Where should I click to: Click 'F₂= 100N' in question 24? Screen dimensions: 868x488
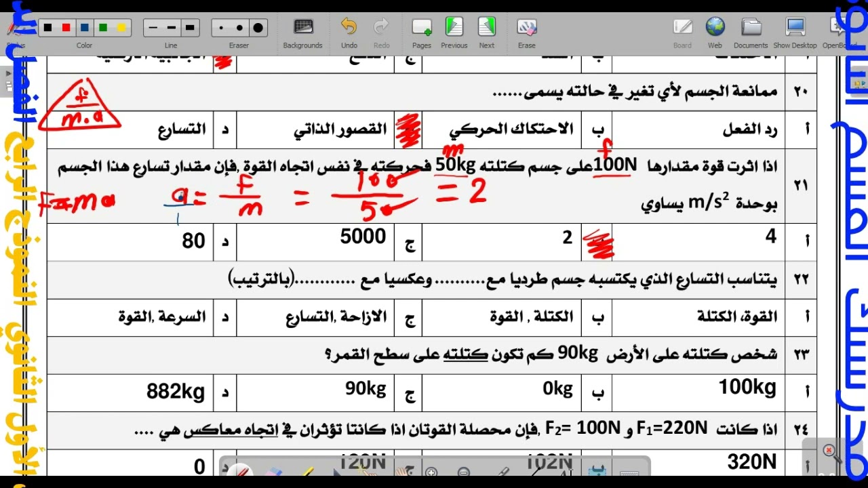[583, 428]
